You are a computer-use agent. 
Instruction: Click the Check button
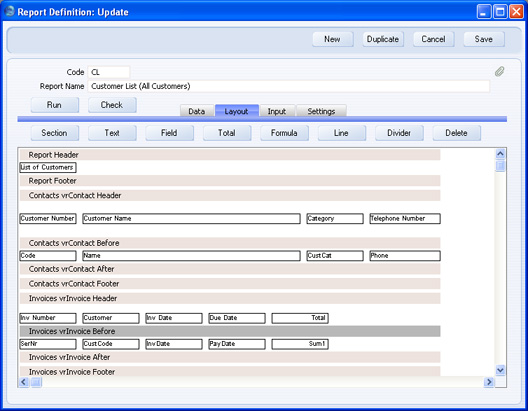pyautogui.click(x=112, y=105)
